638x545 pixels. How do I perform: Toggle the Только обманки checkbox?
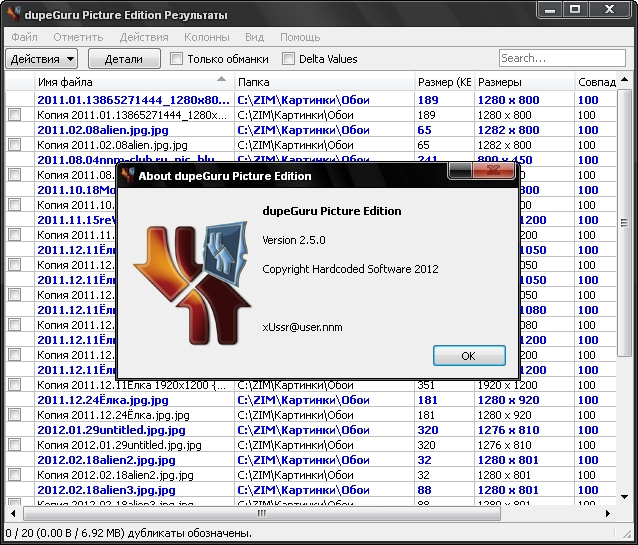click(x=176, y=59)
